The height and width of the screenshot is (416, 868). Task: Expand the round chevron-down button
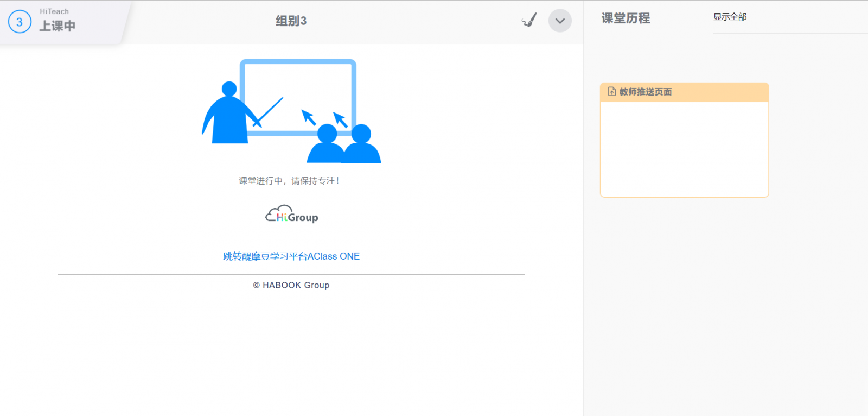coord(560,21)
